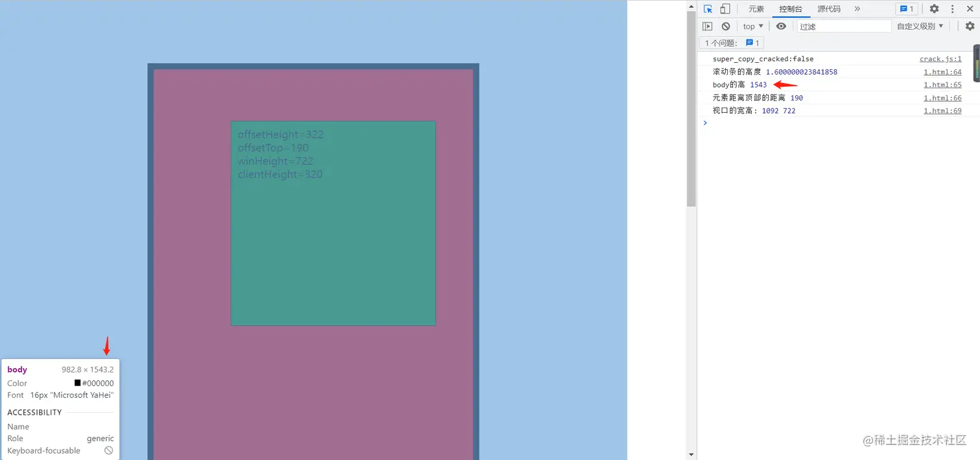Show the console sidebar icon
980x460 pixels.
point(708,26)
